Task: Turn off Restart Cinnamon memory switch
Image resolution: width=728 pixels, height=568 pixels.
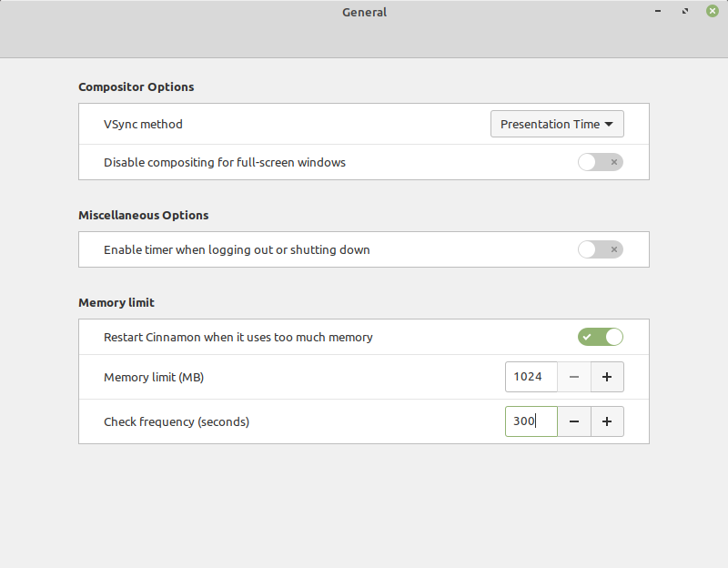Action: pyautogui.click(x=600, y=337)
